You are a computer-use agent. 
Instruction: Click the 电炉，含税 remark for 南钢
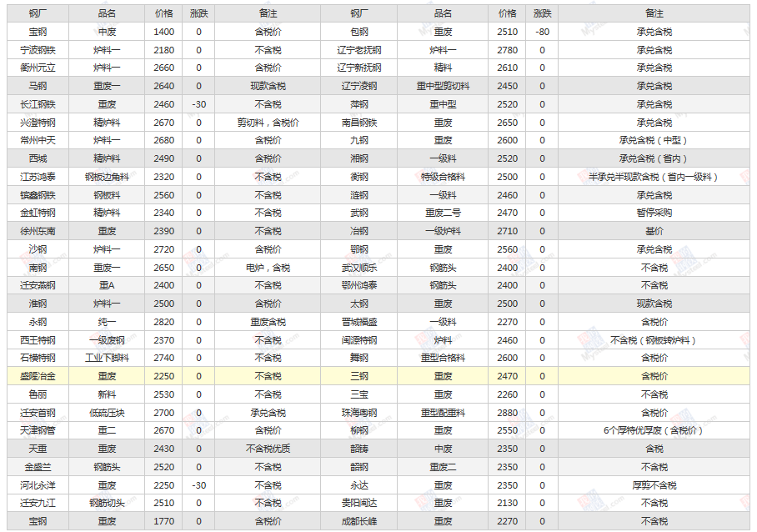pyautogui.click(x=268, y=268)
